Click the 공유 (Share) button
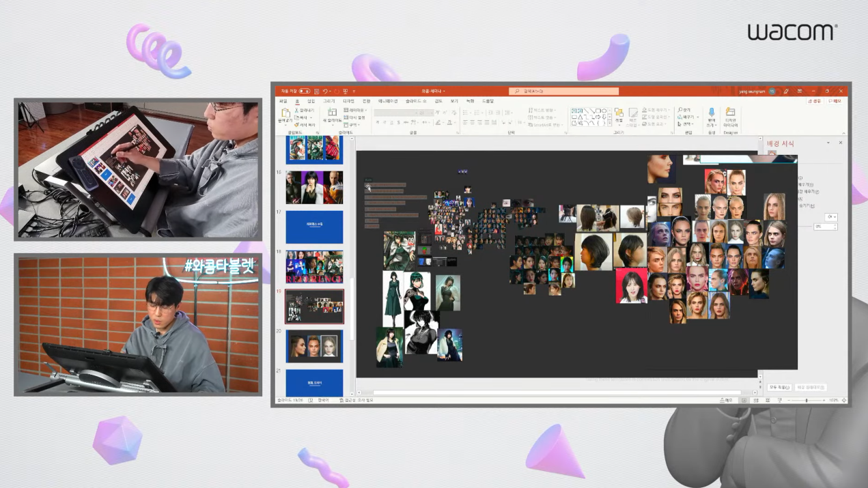868x488 pixels. (815, 101)
